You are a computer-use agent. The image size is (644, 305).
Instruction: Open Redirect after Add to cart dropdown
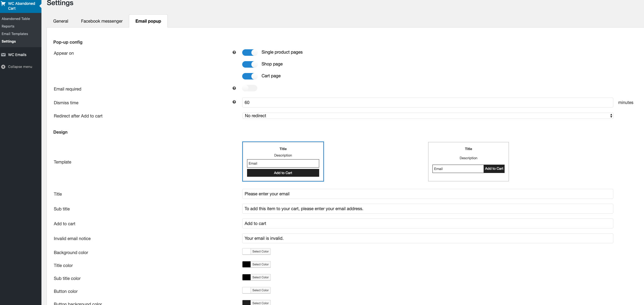[x=427, y=116]
